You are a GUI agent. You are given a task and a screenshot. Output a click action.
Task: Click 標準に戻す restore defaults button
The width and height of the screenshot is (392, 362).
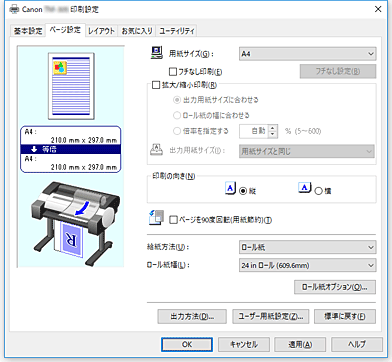point(345,317)
